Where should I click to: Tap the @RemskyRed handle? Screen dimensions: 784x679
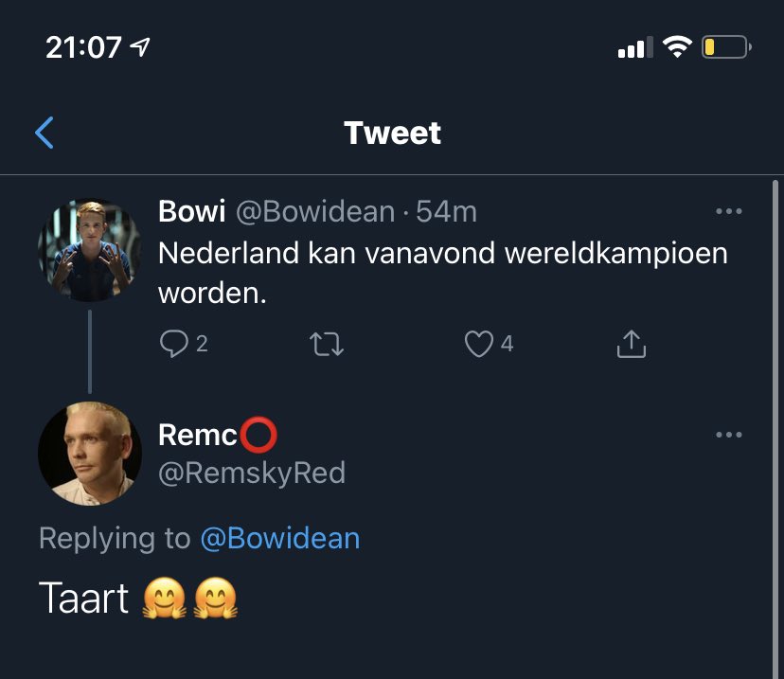[x=251, y=472]
